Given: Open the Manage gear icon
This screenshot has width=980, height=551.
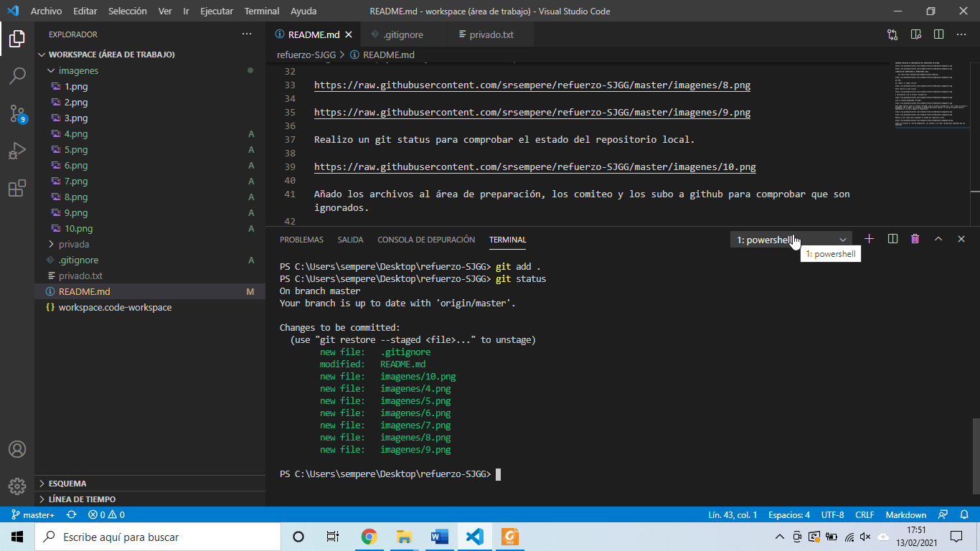Looking at the screenshot, I should point(17,486).
